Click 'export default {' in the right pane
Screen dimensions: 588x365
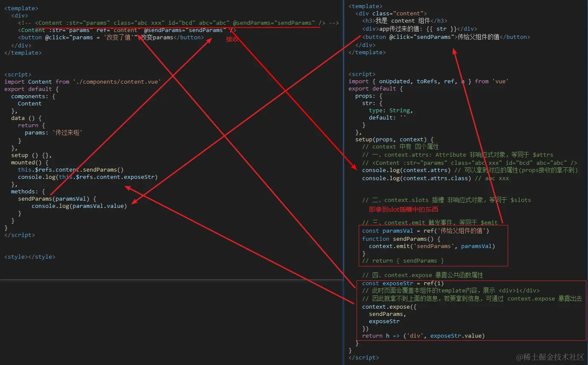pyautogui.click(x=375, y=88)
